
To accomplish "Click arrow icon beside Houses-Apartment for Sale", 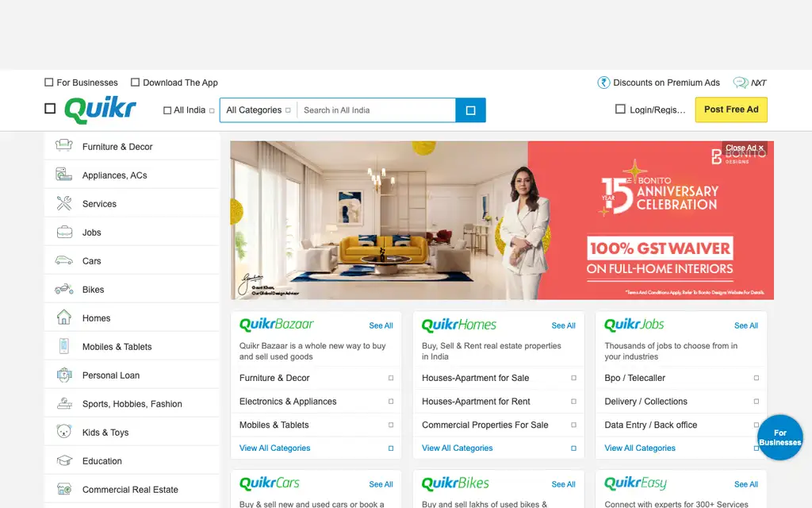I will click(573, 378).
